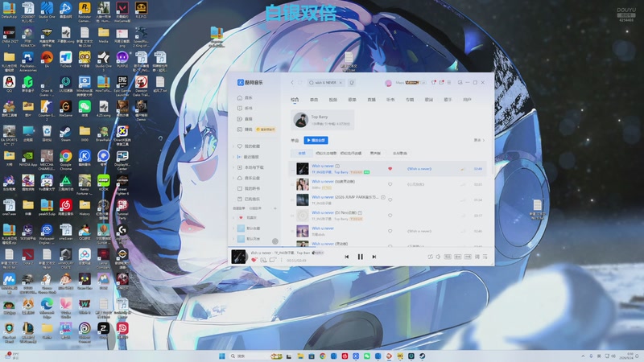Open the play queue list icon

coord(485,257)
